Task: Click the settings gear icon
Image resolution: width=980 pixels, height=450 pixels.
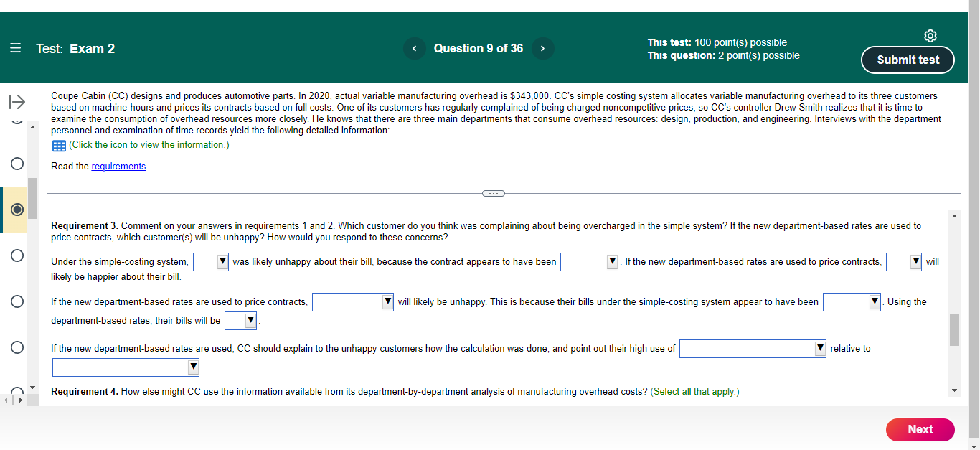Action: click(930, 35)
